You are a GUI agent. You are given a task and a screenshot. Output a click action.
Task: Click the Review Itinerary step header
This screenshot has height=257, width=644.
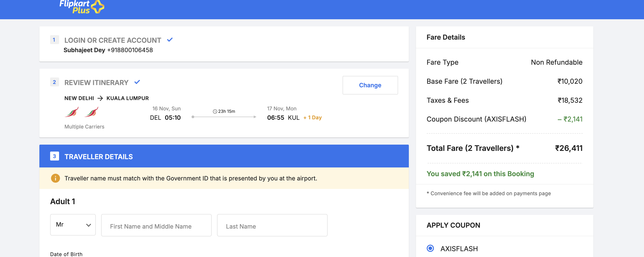click(96, 83)
